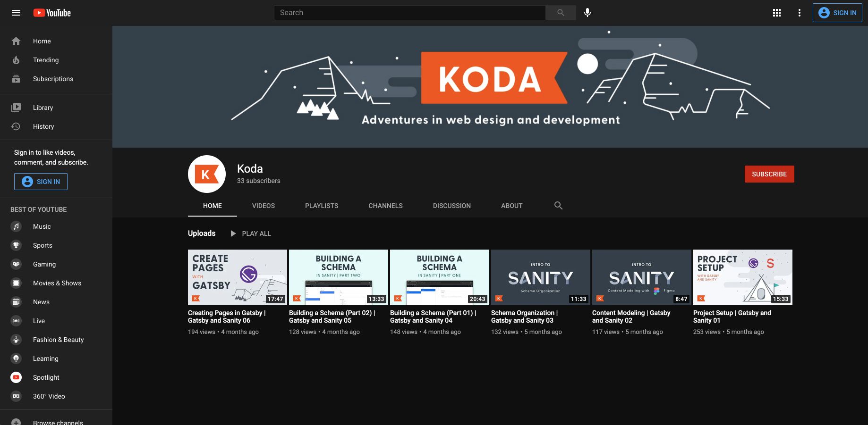Click the Trending flame icon
The image size is (868, 425).
16,60
